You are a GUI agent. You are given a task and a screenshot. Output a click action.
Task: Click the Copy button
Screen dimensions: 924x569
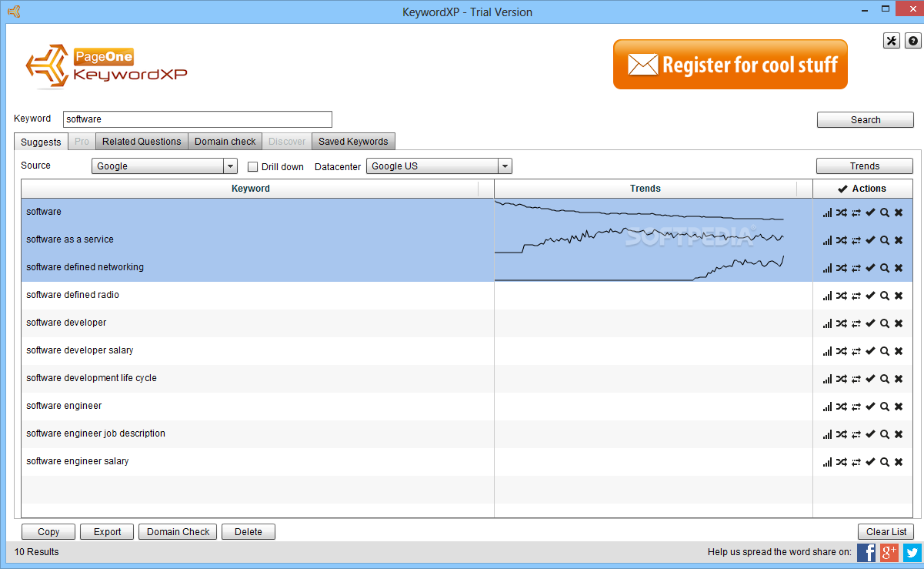(x=48, y=532)
